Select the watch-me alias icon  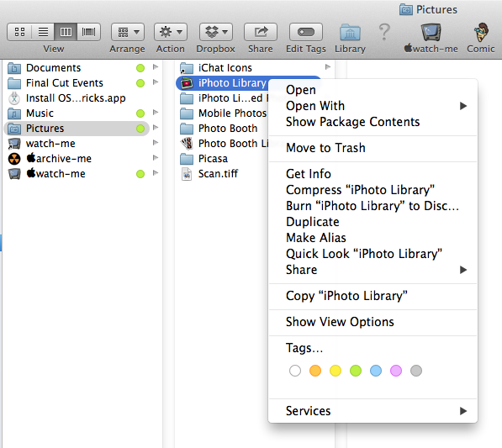(14, 144)
